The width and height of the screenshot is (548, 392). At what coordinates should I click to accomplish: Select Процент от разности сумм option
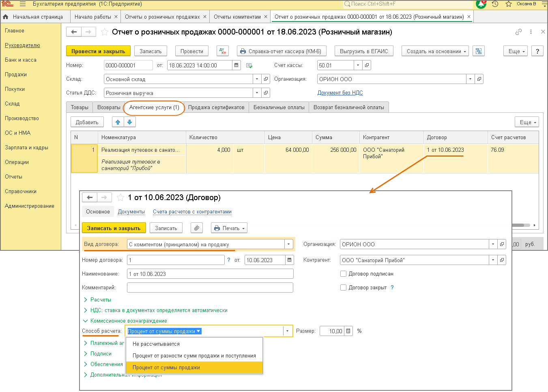[195, 356]
